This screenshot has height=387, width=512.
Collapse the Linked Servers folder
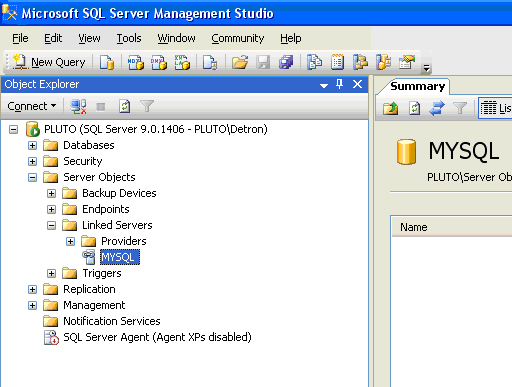point(51,225)
